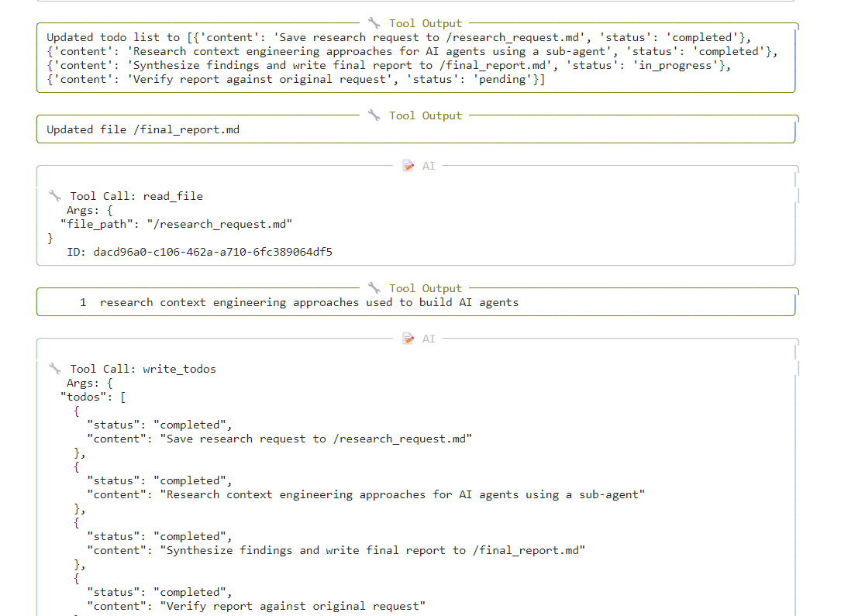Click the 'Tool Output' header above the research context line
Screen dimensions: 841x616
426,288
